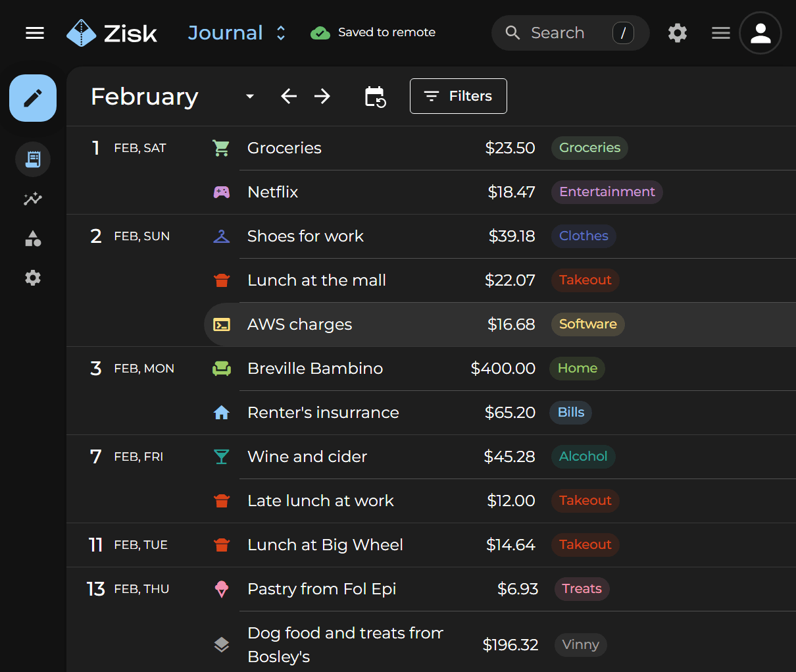
Task: Focus the Search field
Action: tap(570, 33)
